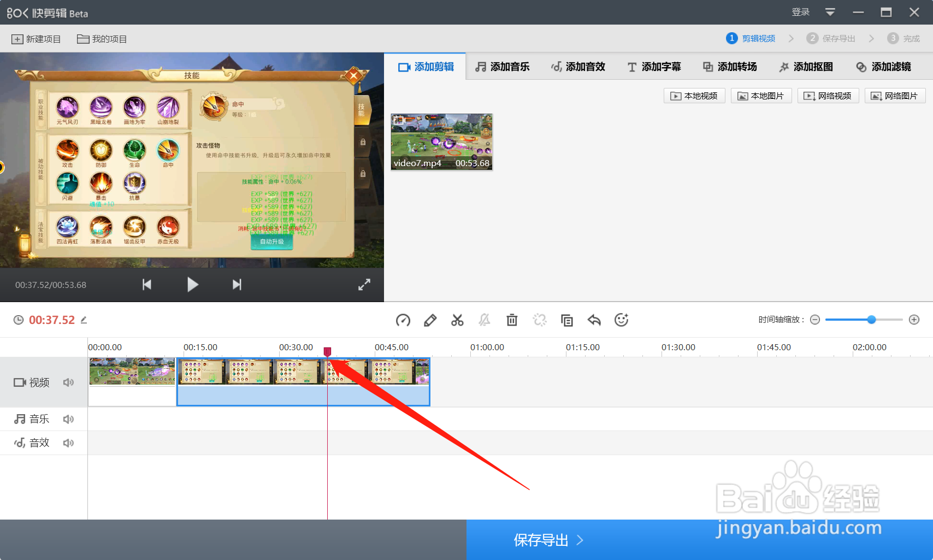This screenshot has width=933, height=560.
Task: Click the speed adjustment icon on the toolbar
Action: [x=403, y=320]
